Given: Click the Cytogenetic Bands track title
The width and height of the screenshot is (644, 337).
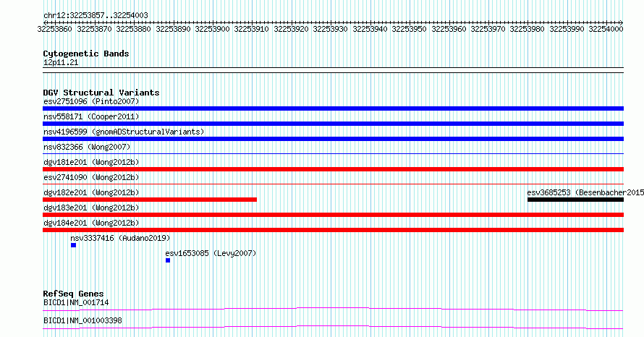Looking at the screenshot, I should [x=86, y=54].
